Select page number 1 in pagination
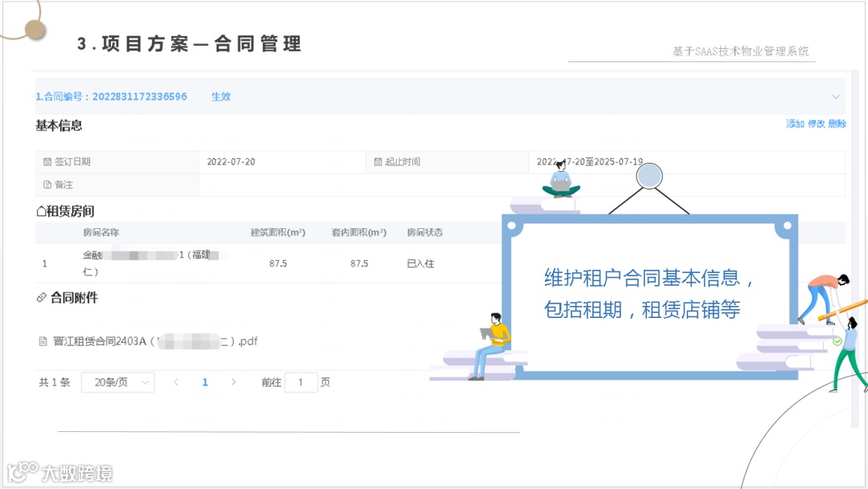The width and height of the screenshot is (868, 489). [x=205, y=382]
